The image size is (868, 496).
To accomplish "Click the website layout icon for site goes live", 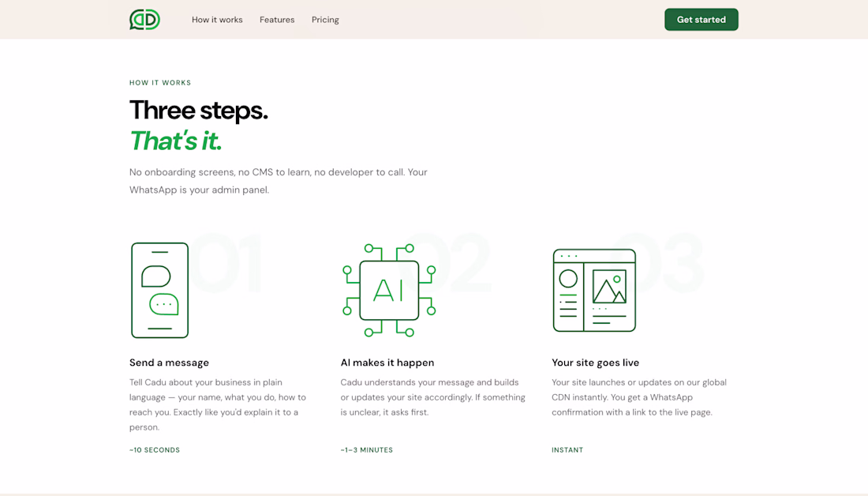I will (594, 290).
